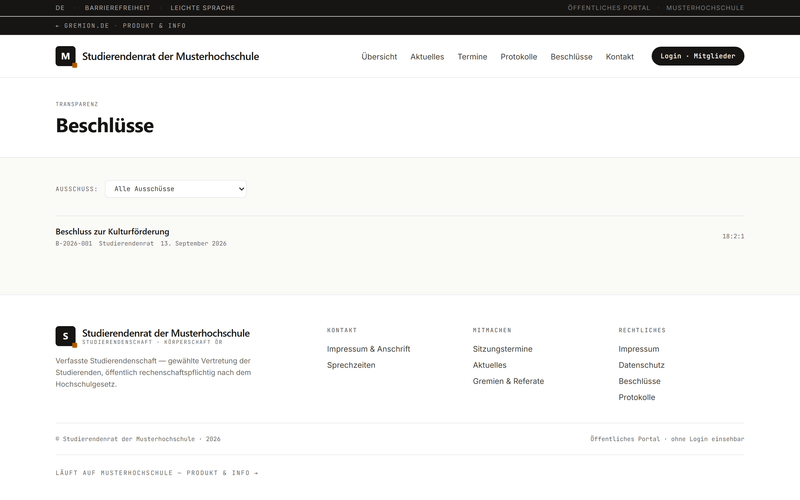This screenshot has height=500, width=800.
Task: Open the Übersicht nav item
Action: [x=379, y=57]
